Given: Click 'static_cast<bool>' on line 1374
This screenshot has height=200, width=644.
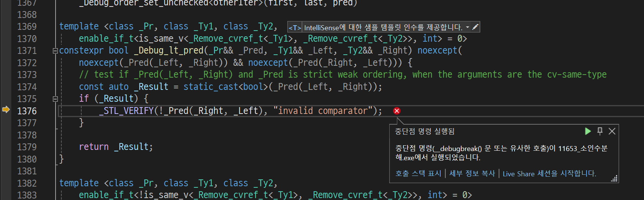Looking at the screenshot, I should point(225,87).
